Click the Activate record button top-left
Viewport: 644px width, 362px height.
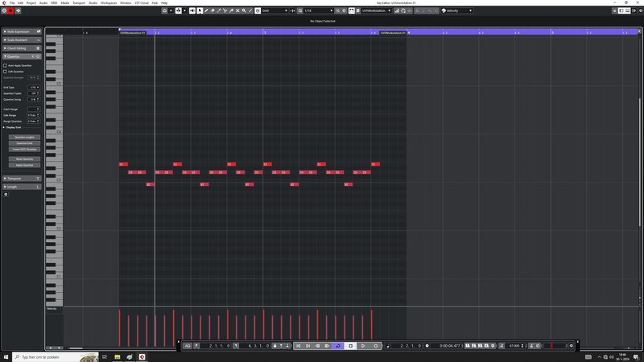[10, 10]
